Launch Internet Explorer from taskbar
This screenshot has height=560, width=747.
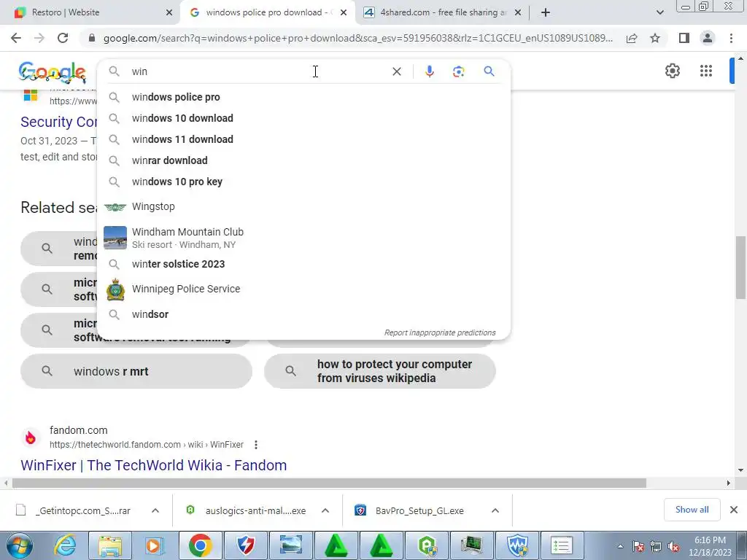[x=65, y=545]
